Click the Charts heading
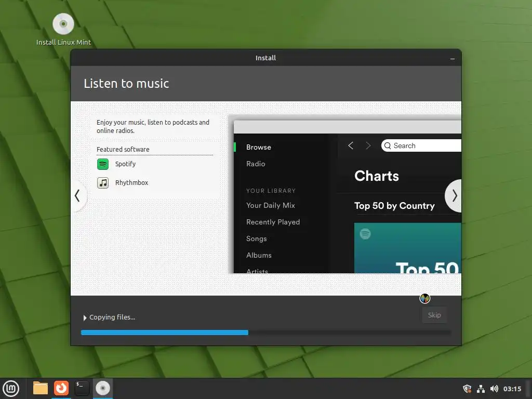This screenshot has width=532, height=399. [377, 176]
